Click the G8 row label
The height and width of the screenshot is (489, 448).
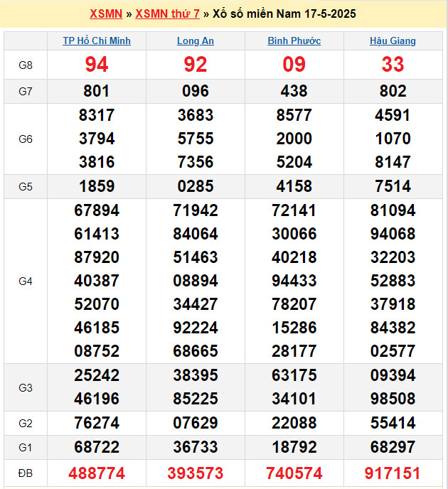26,65
